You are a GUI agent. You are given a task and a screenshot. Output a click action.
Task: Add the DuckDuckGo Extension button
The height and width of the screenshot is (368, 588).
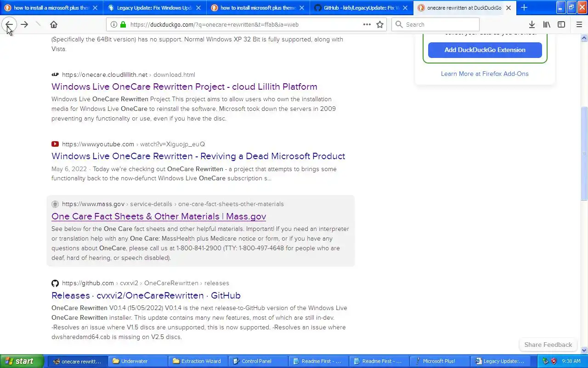click(x=485, y=50)
